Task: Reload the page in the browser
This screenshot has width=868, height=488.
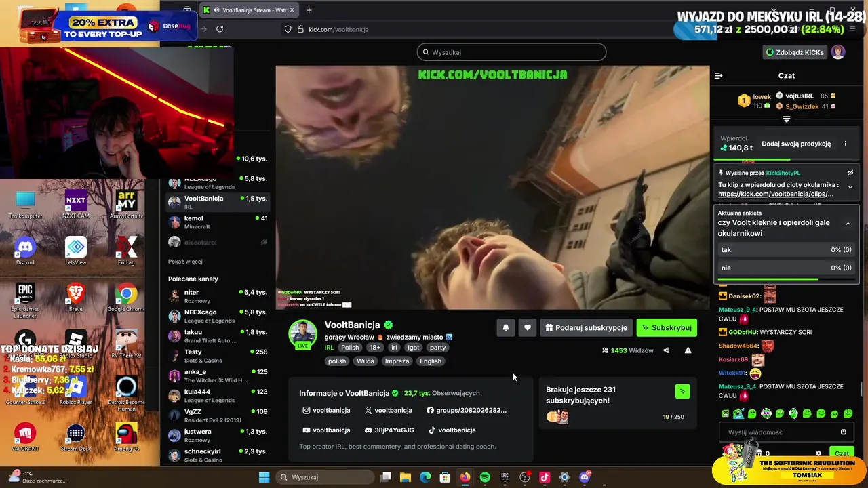Action: pyautogui.click(x=220, y=29)
